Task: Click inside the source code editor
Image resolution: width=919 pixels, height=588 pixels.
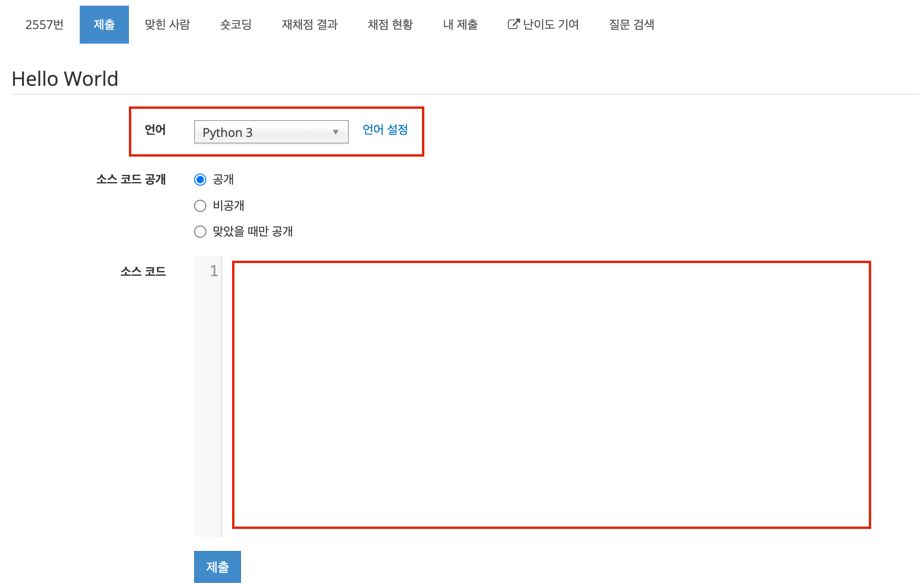Action: click(x=551, y=394)
